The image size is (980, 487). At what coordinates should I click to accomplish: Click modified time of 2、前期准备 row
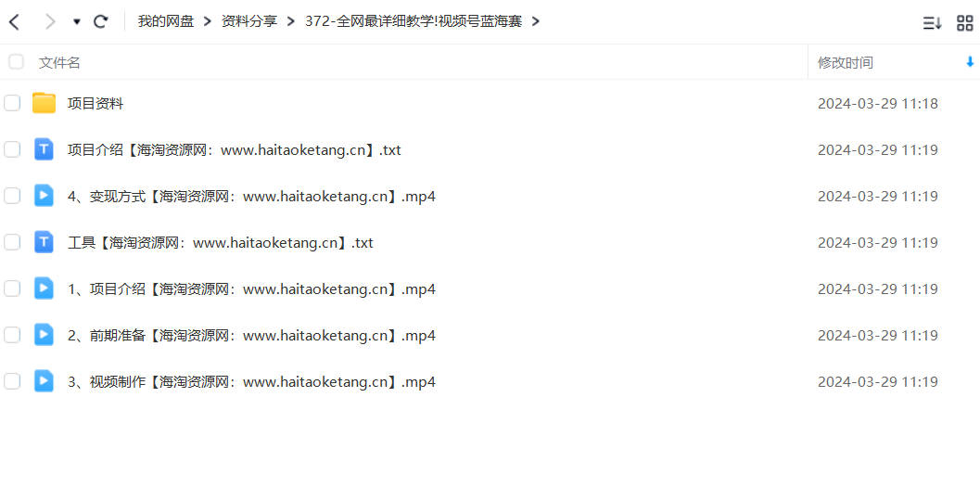coord(877,335)
